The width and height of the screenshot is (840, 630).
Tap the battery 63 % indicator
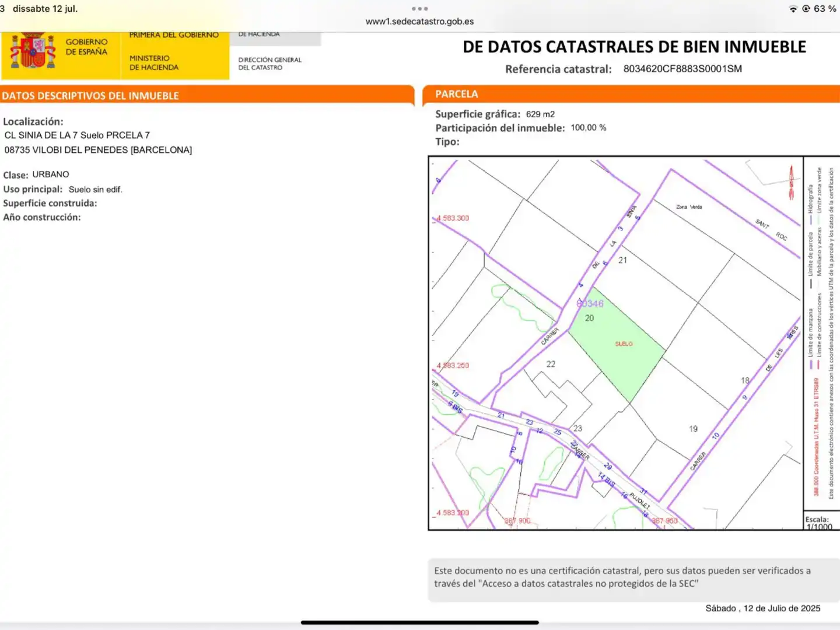825,9
